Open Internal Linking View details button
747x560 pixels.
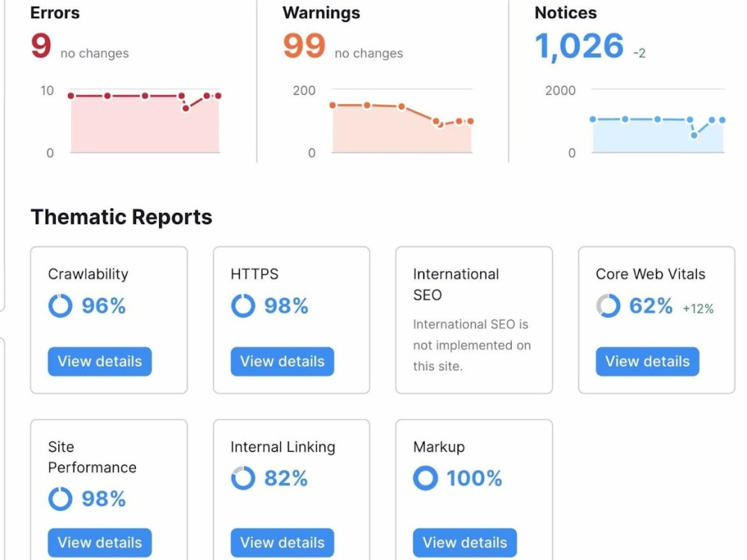point(282,542)
